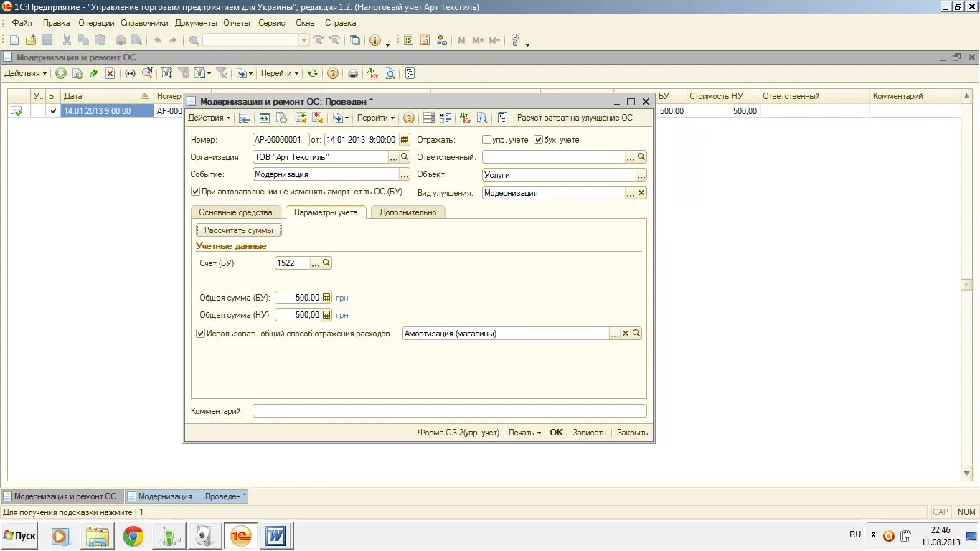Open the Документы menu
The image size is (980, 551).
click(x=196, y=23)
